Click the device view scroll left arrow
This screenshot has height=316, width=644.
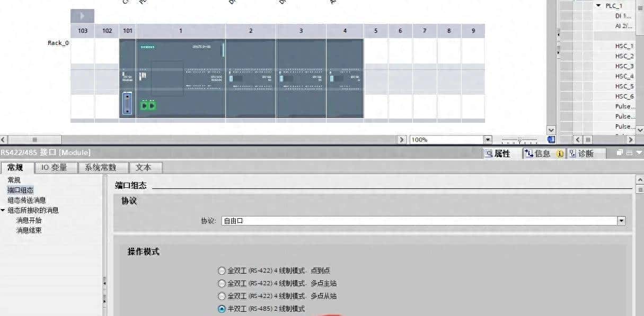[4, 140]
